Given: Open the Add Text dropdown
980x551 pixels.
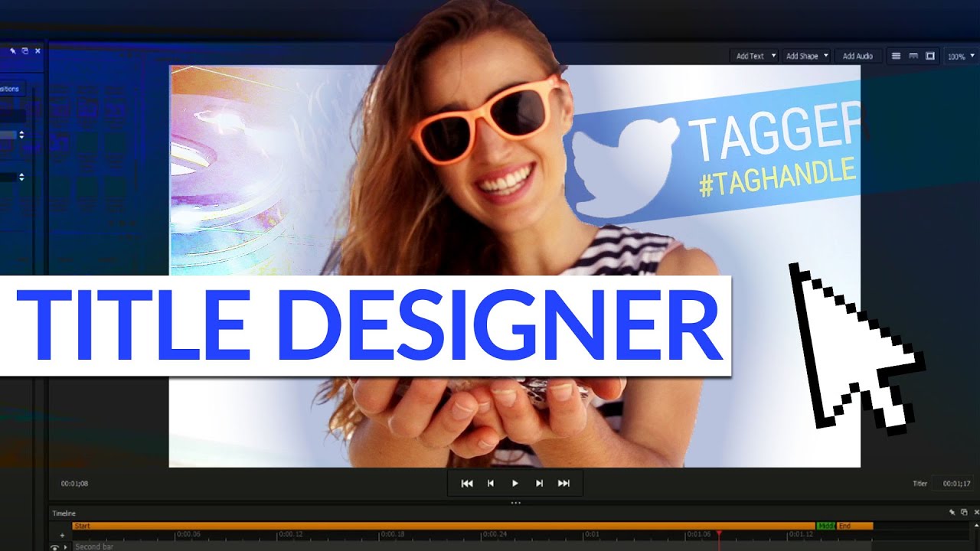Looking at the screenshot, I should click(x=754, y=56).
